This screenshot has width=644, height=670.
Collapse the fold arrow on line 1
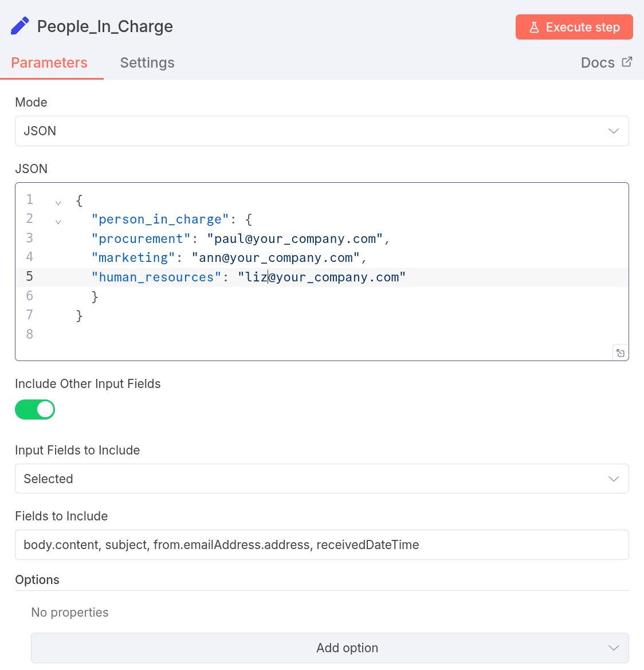(x=58, y=202)
